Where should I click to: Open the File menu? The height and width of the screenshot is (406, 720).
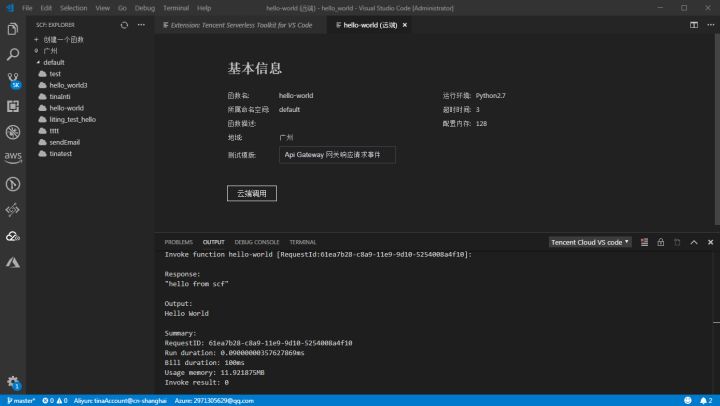pos(27,8)
